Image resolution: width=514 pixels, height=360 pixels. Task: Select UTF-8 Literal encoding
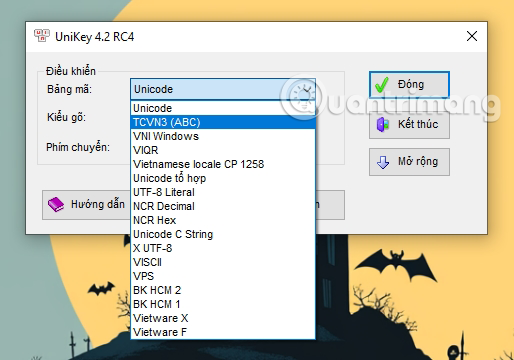coord(223,192)
